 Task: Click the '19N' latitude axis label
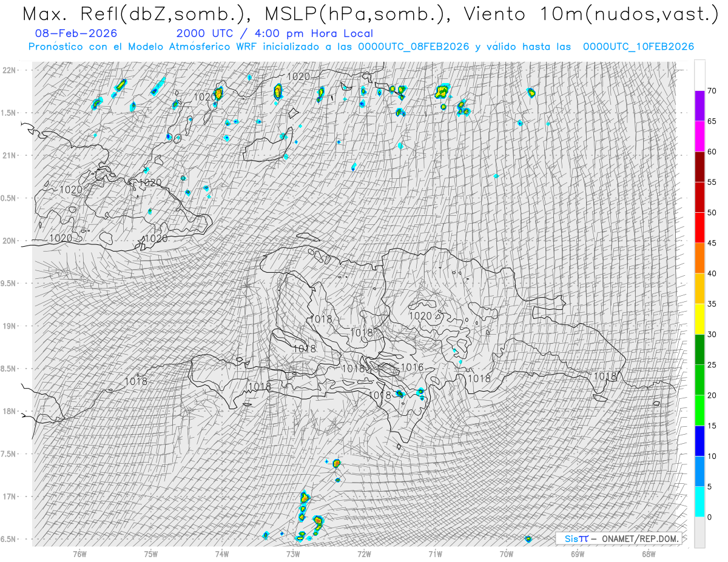tap(10, 326)
